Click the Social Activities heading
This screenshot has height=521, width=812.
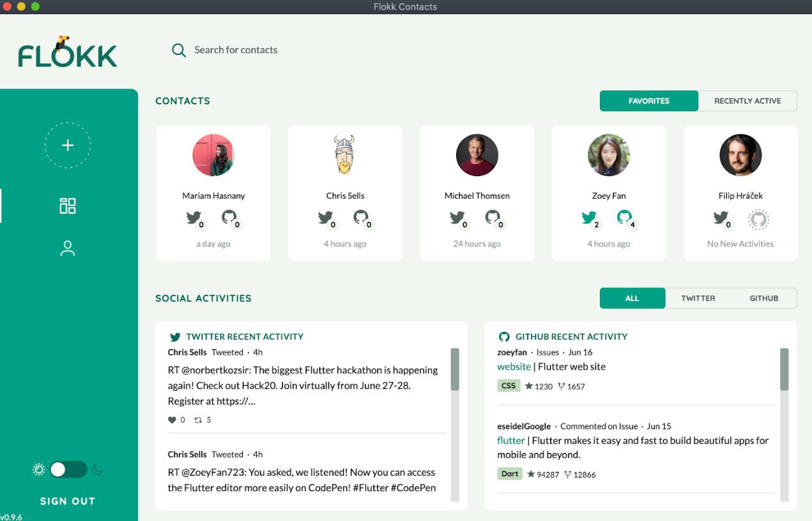(x=203, y=298)
